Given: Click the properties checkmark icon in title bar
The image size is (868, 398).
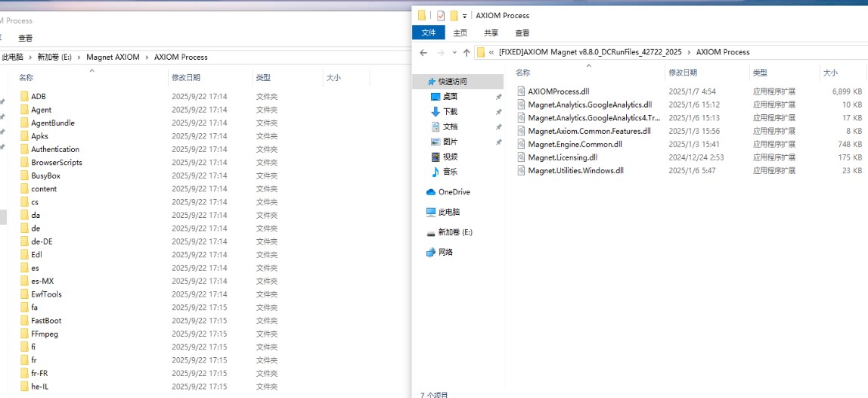Looking at the screenshot, I should pos(441,16).
